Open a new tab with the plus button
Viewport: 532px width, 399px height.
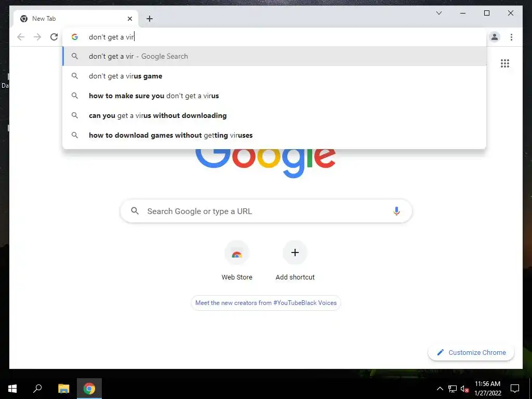(x=150, y=19)
